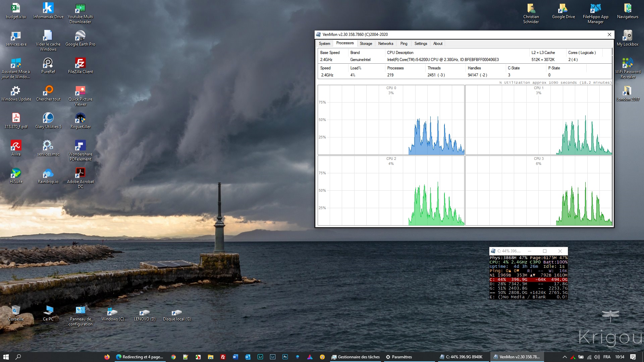644x362 pixels.
Task: Launch Adobe Acrobat DC desktop icon
Action: point(80,178)
